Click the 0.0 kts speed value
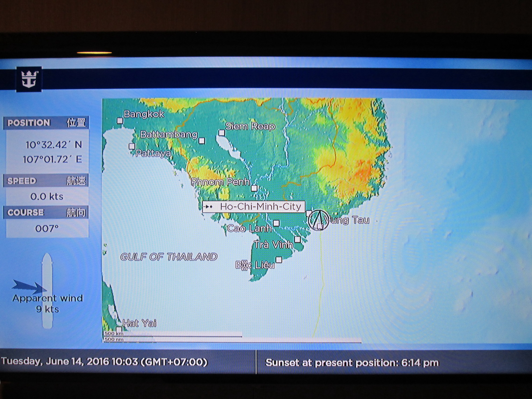 [x=47, y=196]
